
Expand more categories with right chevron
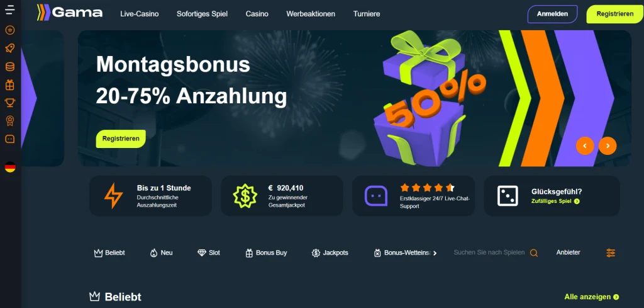pos(435,253)
